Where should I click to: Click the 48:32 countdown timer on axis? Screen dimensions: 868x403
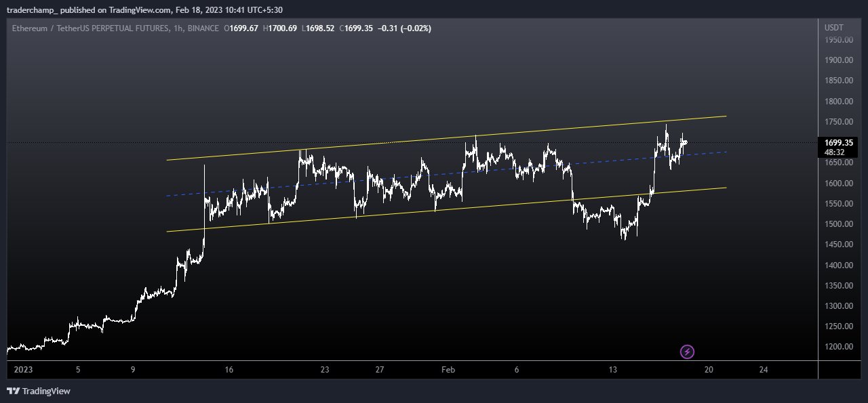point(834,152)
